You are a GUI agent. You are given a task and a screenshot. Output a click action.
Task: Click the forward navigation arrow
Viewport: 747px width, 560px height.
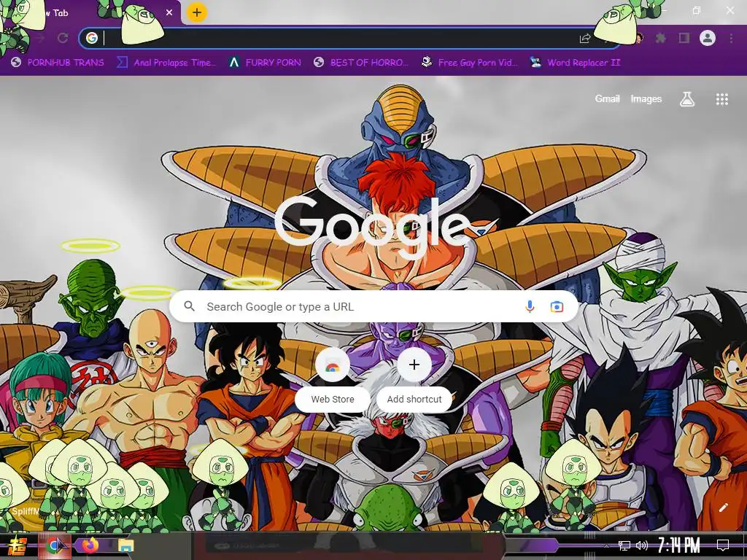point(41,38)
